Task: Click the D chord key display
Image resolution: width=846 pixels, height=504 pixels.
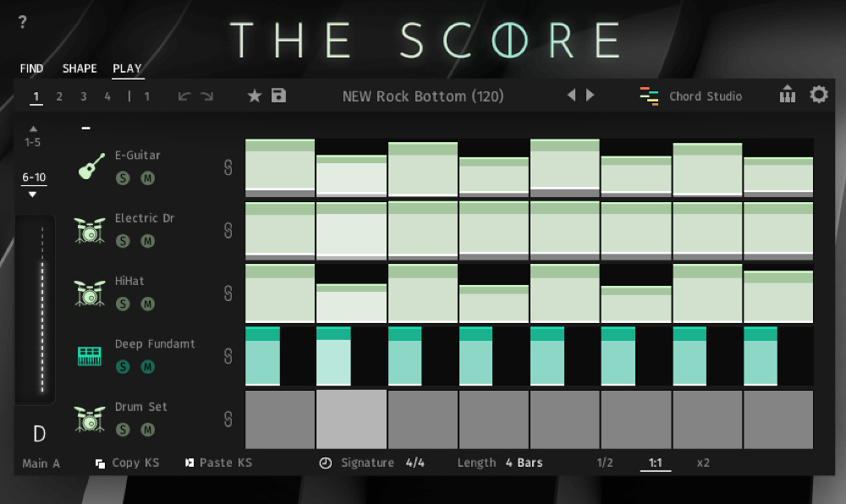Action: 40,434
